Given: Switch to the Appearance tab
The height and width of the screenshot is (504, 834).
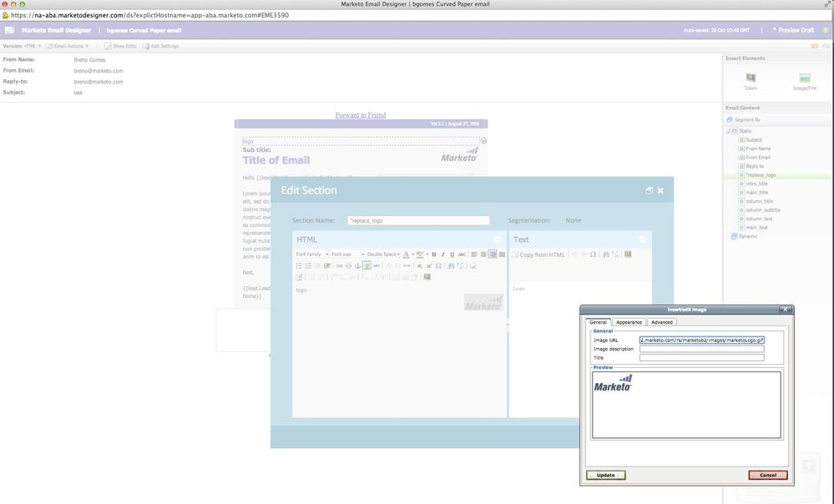Looking at the screenshot, I should (x=629, y=322).
